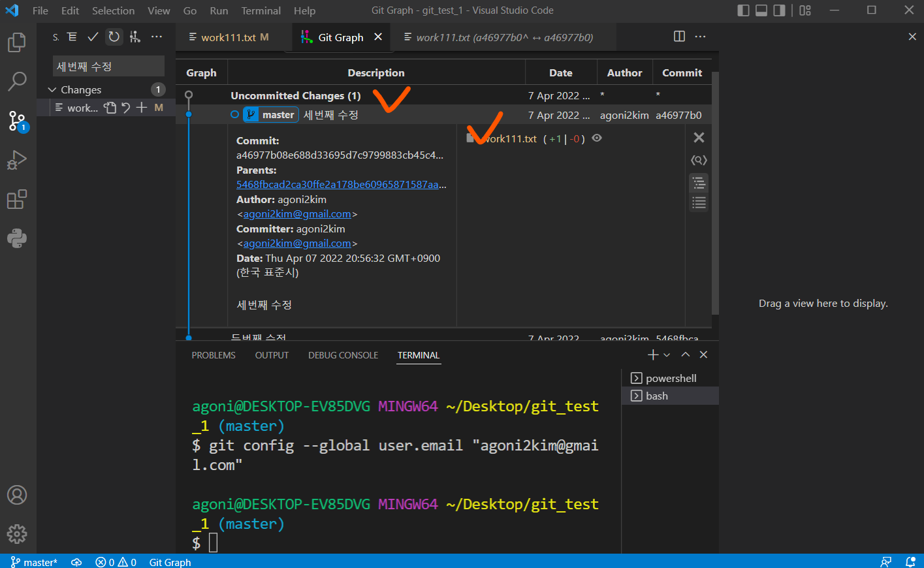Open the Terminal menu in the menu bar
The height and width of the screenshot is (568, 924).
[x=261, y=10]
